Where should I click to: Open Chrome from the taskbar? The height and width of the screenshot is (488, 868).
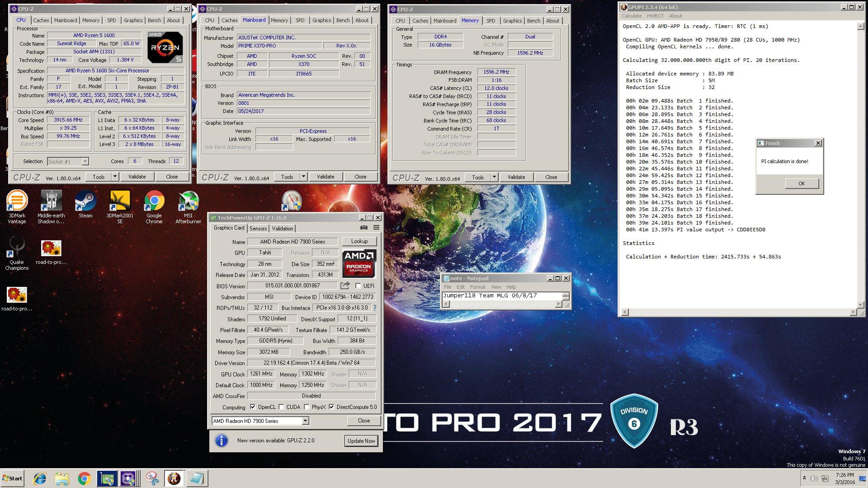[84, 479]
